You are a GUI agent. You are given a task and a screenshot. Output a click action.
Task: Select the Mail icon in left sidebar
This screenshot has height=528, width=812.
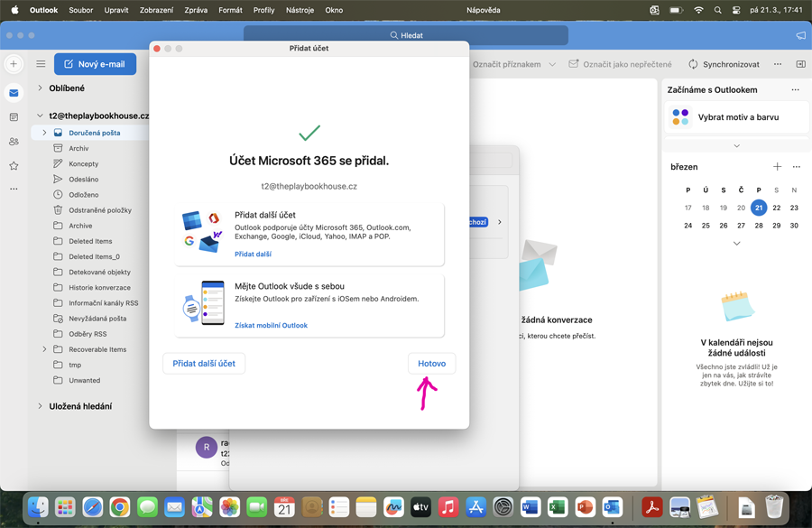[x=14, y=93]
